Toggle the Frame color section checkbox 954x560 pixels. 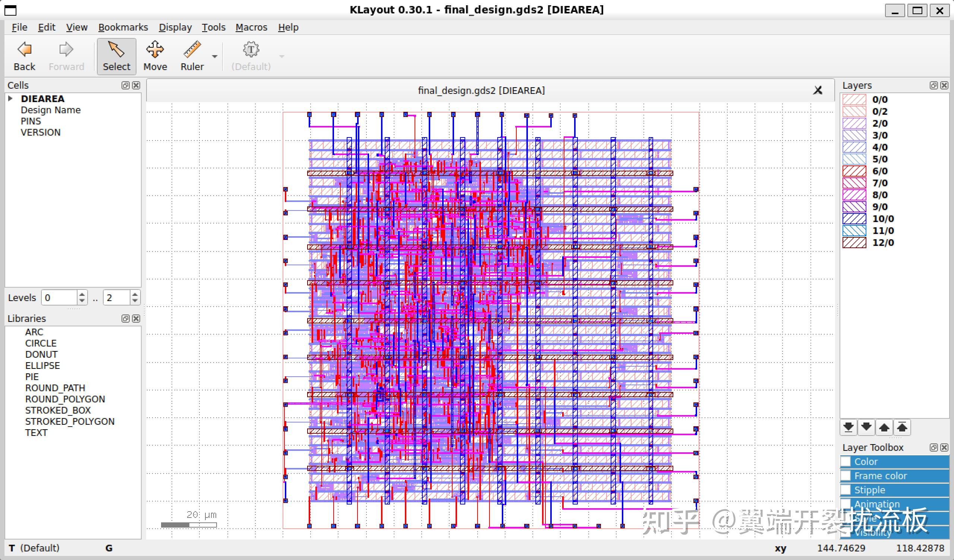tap(846, 476)
